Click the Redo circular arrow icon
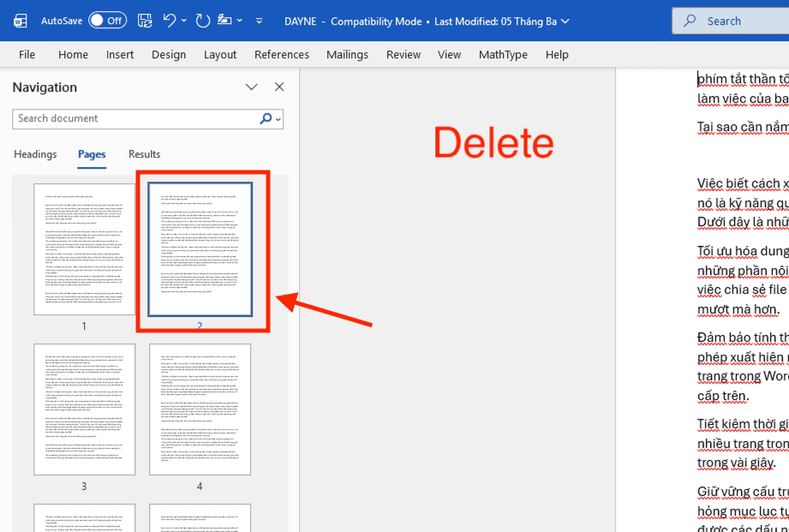Image resolution: width=789 pixels, height=532 pixels. pyautogui.click(x=202, y=21)
